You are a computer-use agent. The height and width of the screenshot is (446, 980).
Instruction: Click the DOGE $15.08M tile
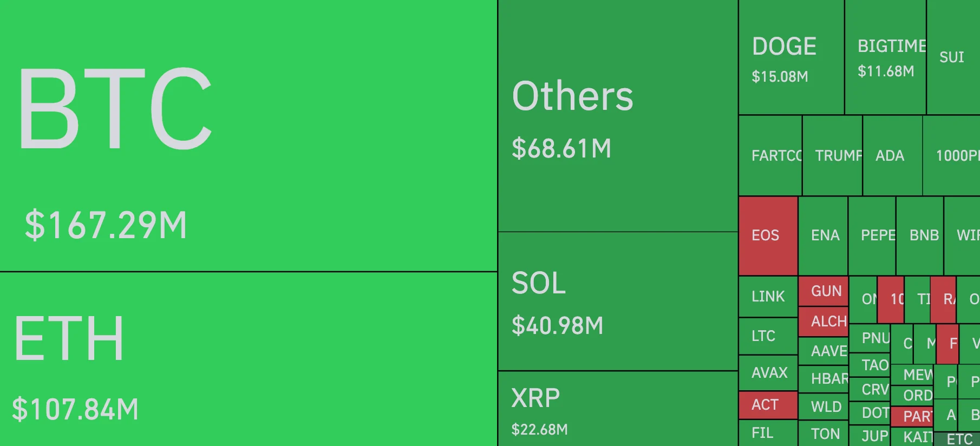[x=791, y=57]
